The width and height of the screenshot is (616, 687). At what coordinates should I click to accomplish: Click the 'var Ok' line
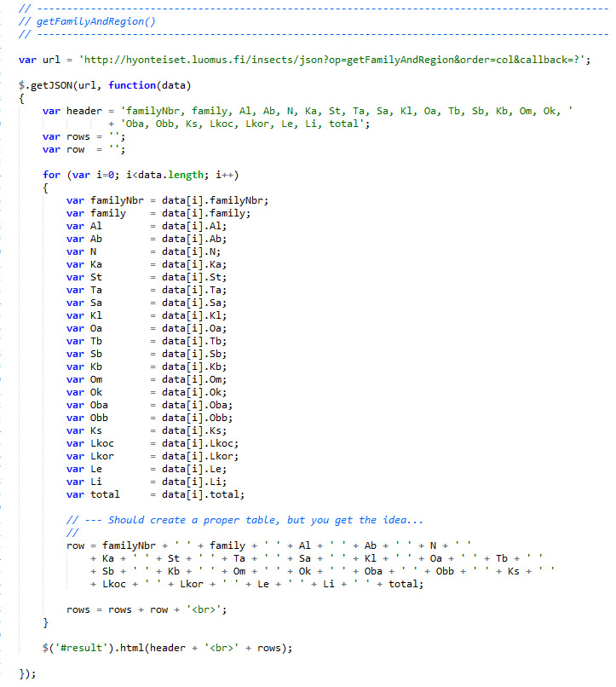(x=147, y=392)
